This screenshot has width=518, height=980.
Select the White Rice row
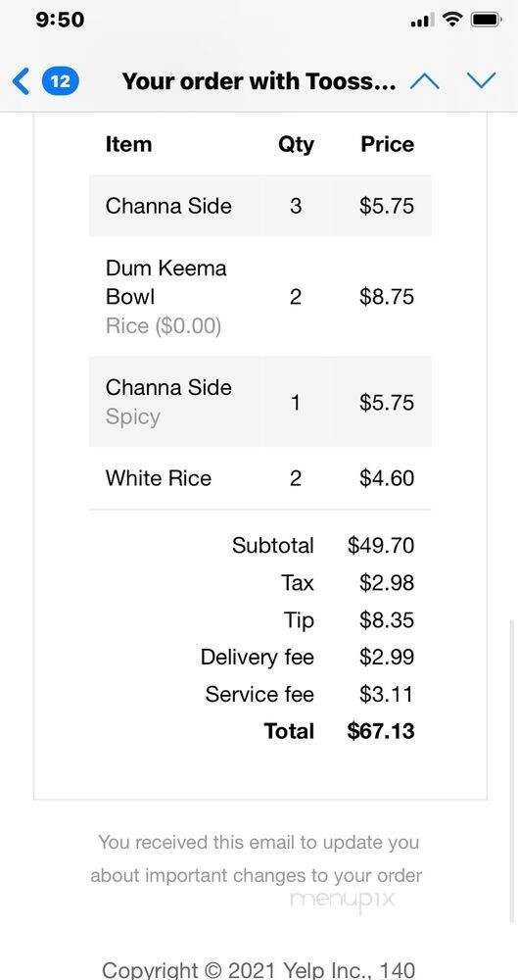tap(259, 478)
